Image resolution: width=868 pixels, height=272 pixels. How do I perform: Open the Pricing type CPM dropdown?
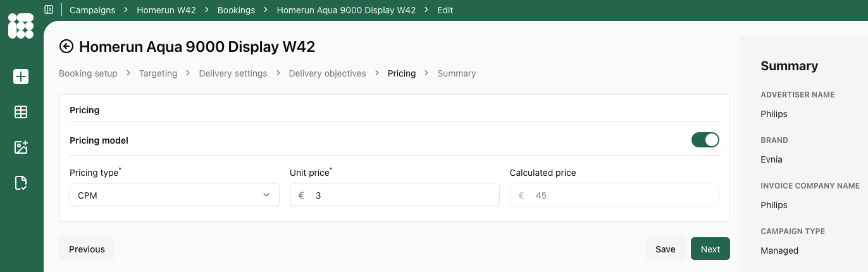click(x=174, y=195)
